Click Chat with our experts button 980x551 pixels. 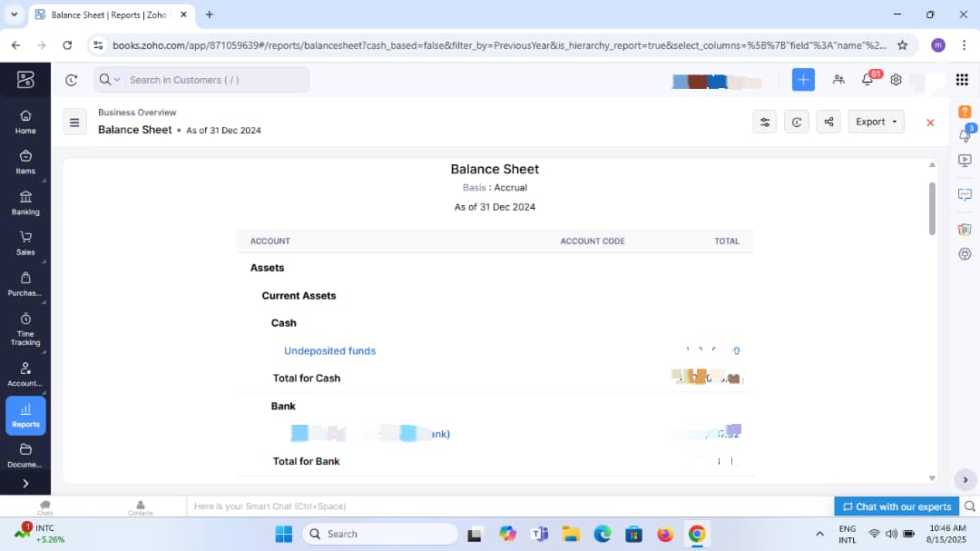coord(897,507)
